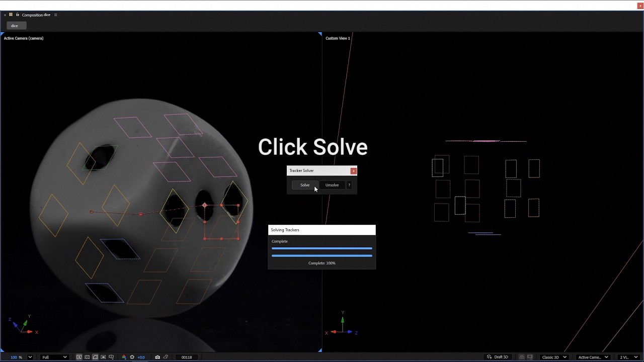Viewport: 644px width, 362px height.
Task: Click the Solve button in Tracker Solver
Action: point(304,185)
